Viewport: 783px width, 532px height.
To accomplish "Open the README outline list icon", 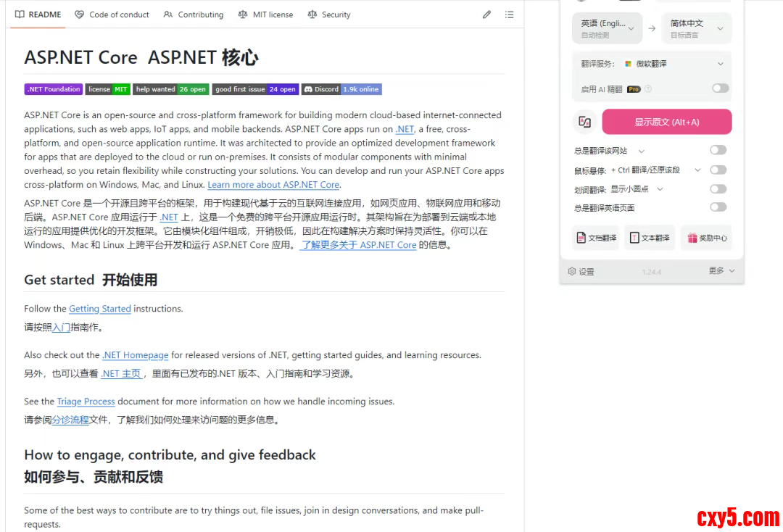I will (x=509, y=14).
